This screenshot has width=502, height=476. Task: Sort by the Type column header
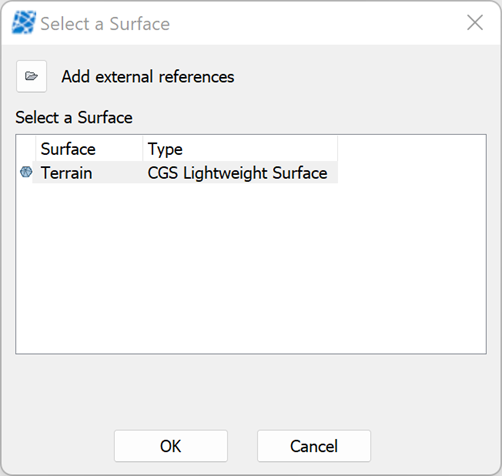point(240,149)
